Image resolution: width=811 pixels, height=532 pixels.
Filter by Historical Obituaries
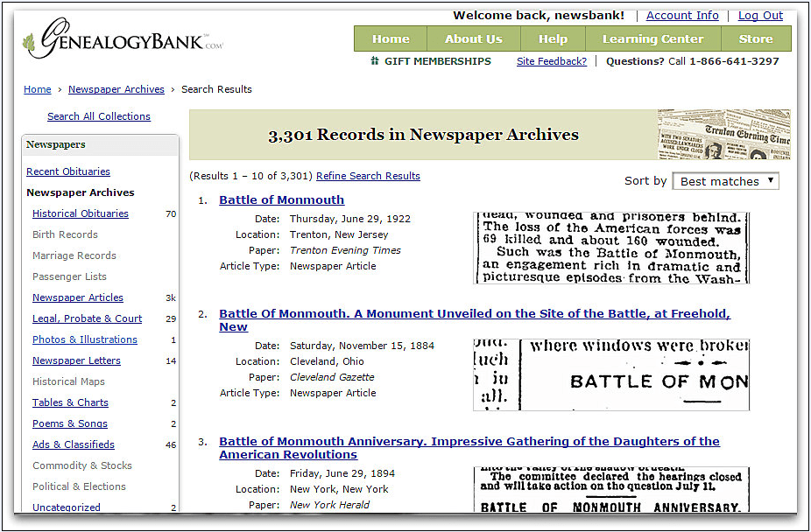(x=81, y=213)
